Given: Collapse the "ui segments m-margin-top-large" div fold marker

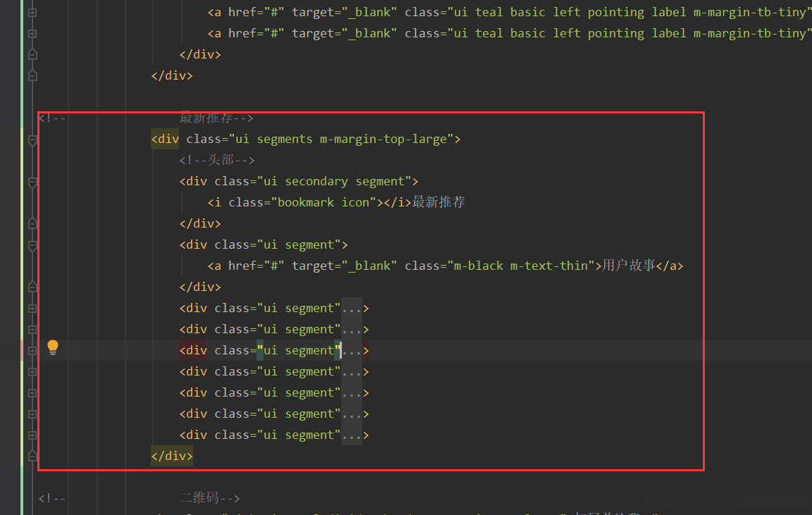Looking at the screenshot, I should click(32, 139).
